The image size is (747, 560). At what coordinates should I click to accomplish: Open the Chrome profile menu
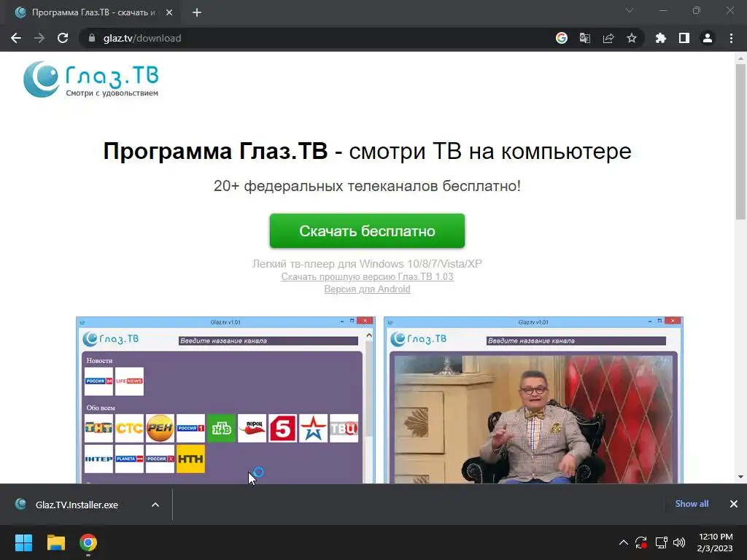708,38
